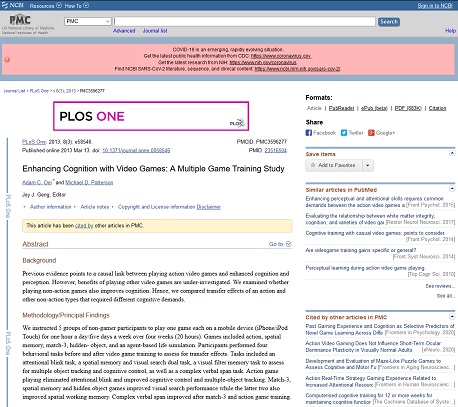This screenshot has height=407, width=458.
Task: Share article via Facebook icon
Action: pos(309,133)
